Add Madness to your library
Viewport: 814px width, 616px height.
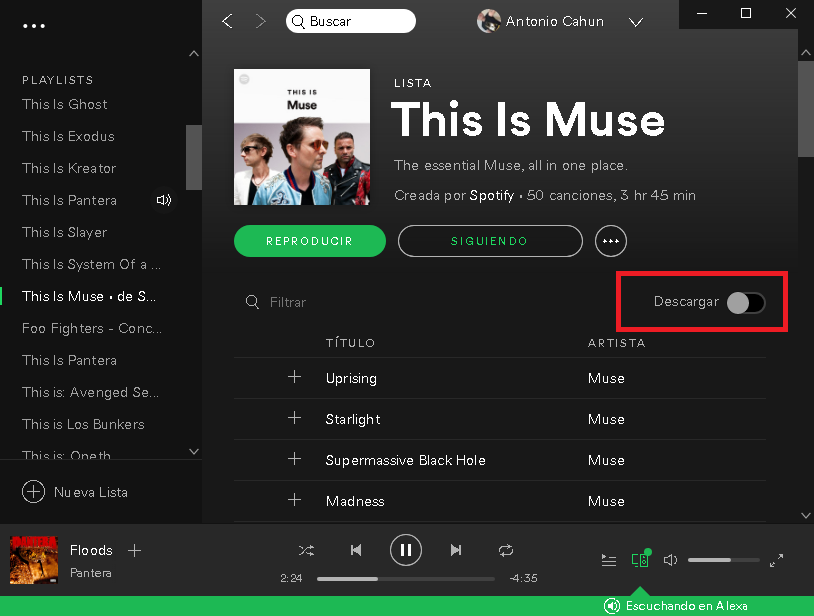(294, 500)
